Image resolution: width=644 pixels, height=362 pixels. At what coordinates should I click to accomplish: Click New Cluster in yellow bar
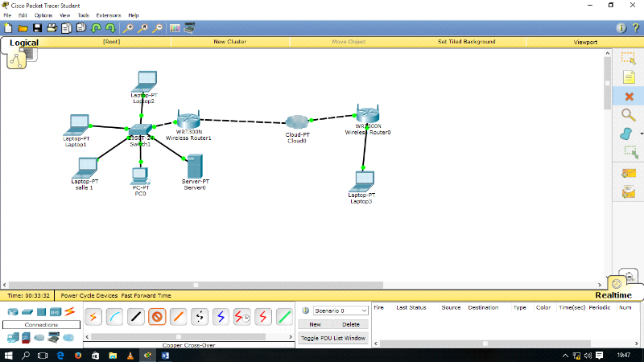[x=230, y=42]
